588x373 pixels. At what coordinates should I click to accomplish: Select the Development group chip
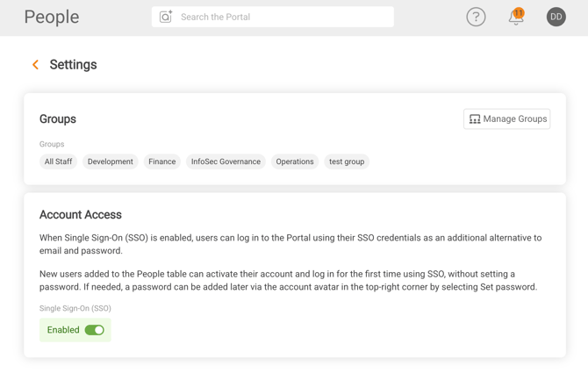tap(111, 161)
